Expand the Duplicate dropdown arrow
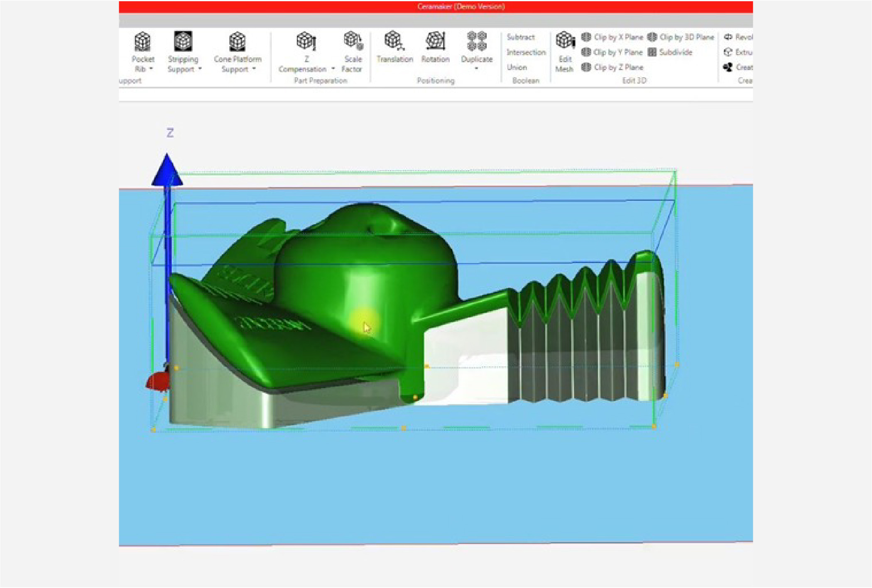This screenshot has height=588, width=872. (x=476, y=68)
